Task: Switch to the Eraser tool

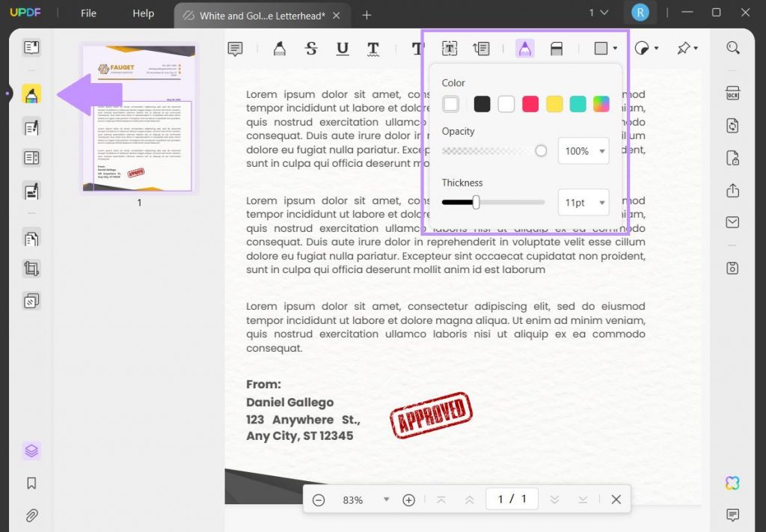Action: (556, 48)
